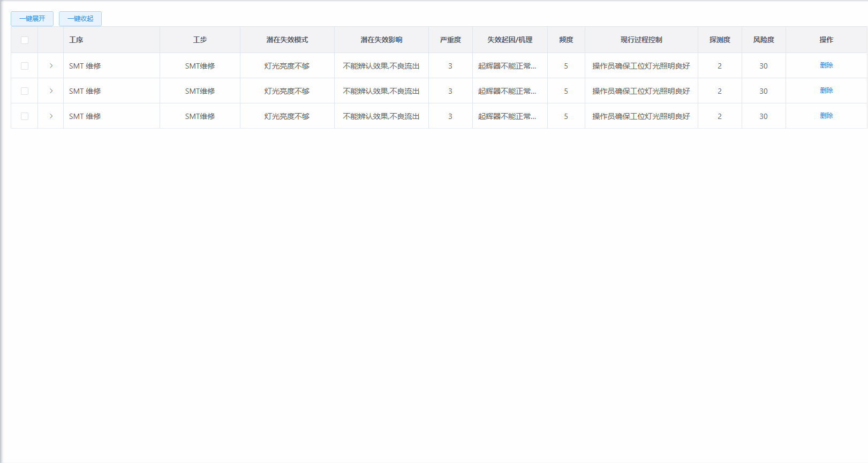Click the 现行过程控制 column header
The image size is (868, 463).
[x=641, y=40]
